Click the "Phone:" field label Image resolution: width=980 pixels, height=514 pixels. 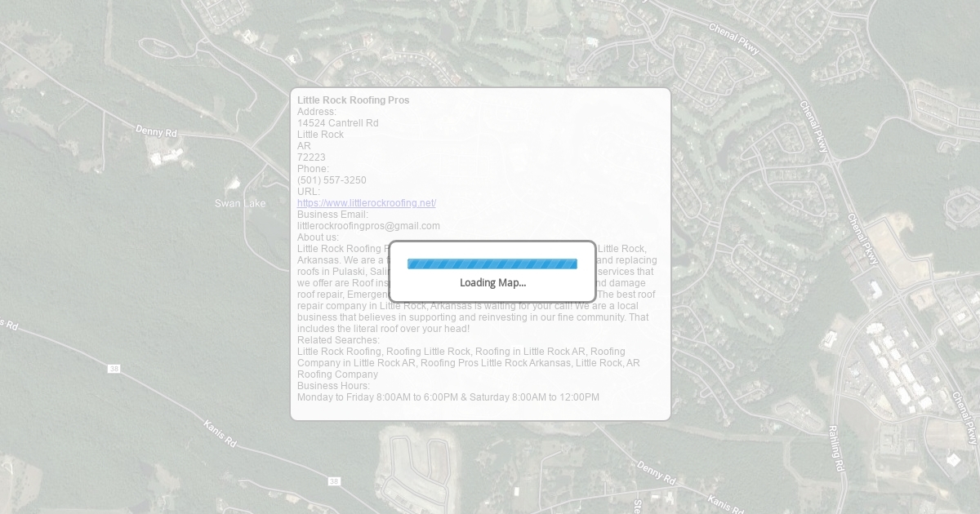coord(313,169)
